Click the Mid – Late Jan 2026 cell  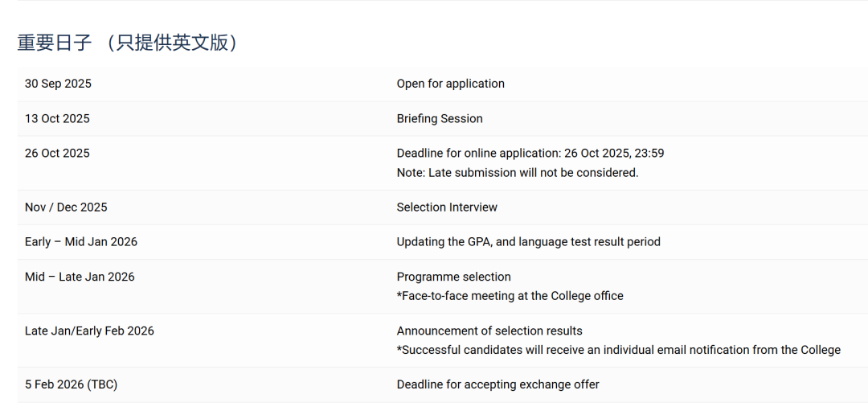[80, 277]
